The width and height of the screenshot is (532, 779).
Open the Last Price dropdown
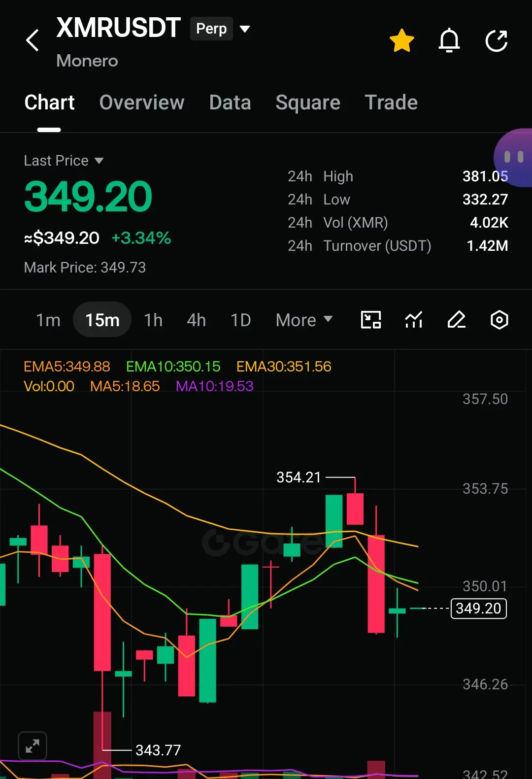[64, 161]
